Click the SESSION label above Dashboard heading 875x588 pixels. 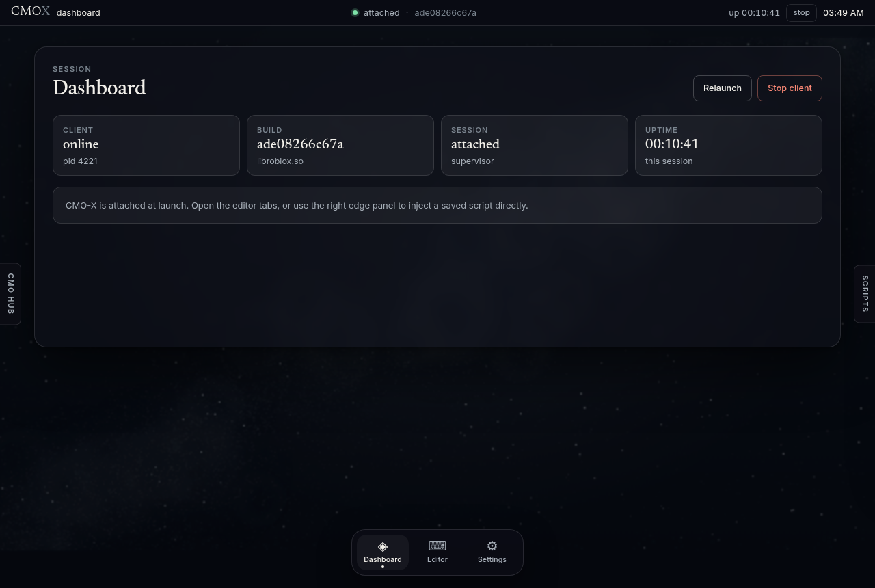click(72, 69)
